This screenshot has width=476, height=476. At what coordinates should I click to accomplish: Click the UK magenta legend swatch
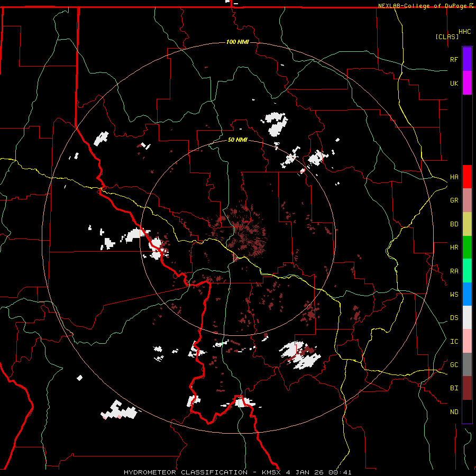point(467,83)
